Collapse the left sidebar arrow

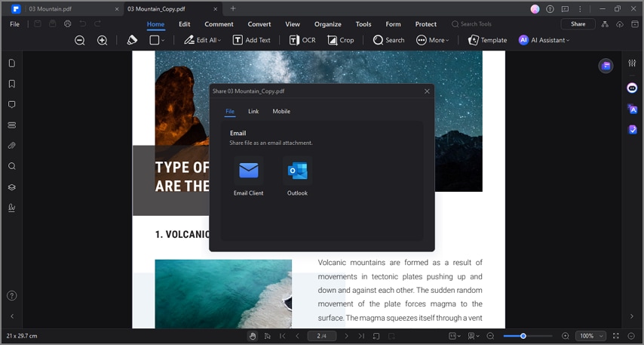(12, 316)
